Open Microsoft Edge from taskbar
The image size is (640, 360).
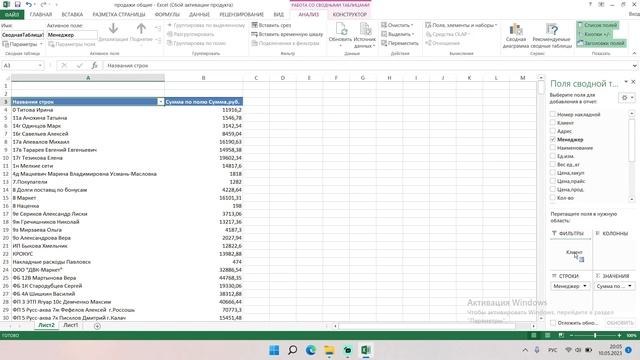[311, 350]
